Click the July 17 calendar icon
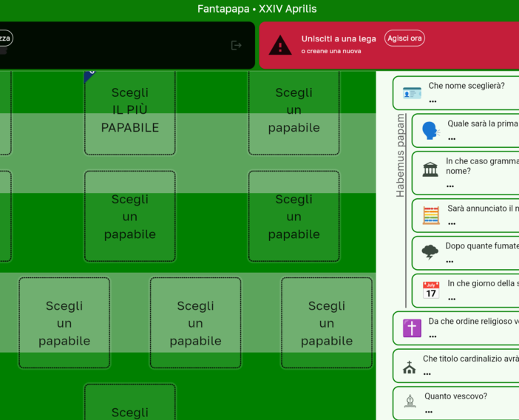The image size is (519, 420). (x=431, y=290)
